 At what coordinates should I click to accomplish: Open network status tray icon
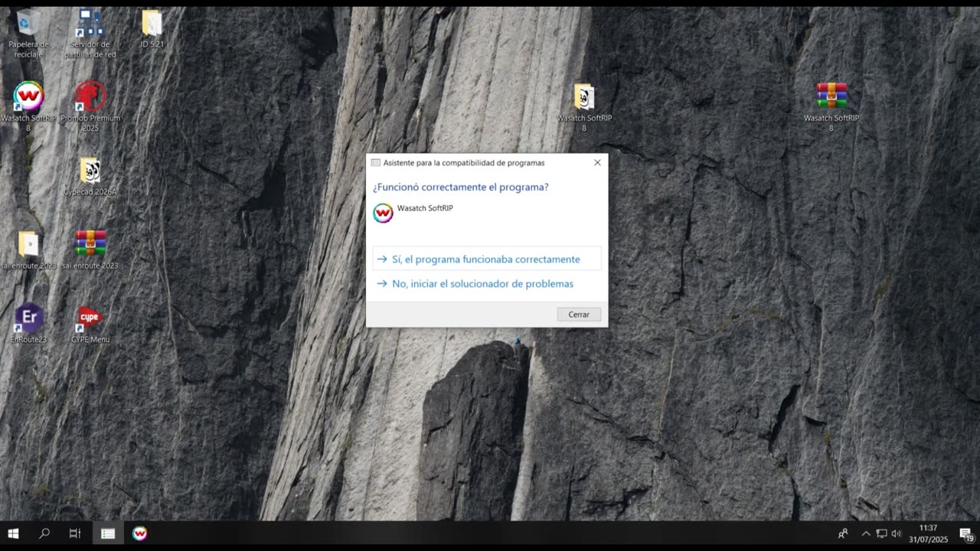point(881,533)
